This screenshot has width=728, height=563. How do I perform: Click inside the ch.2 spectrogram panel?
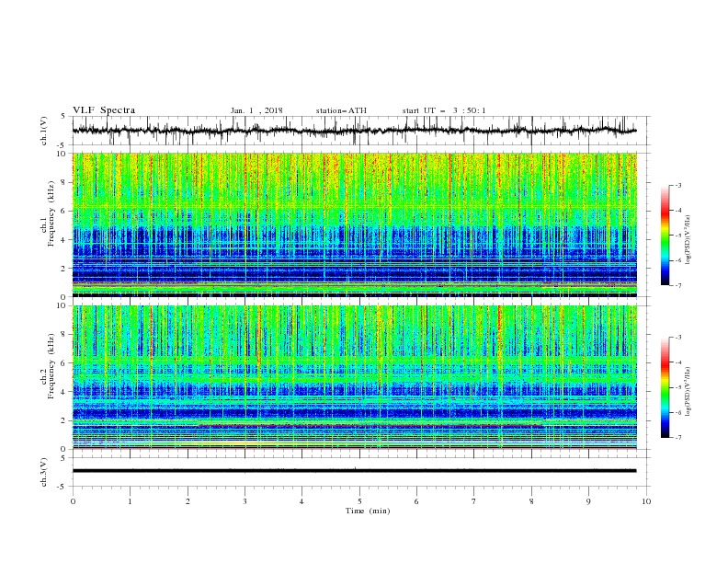354,377
